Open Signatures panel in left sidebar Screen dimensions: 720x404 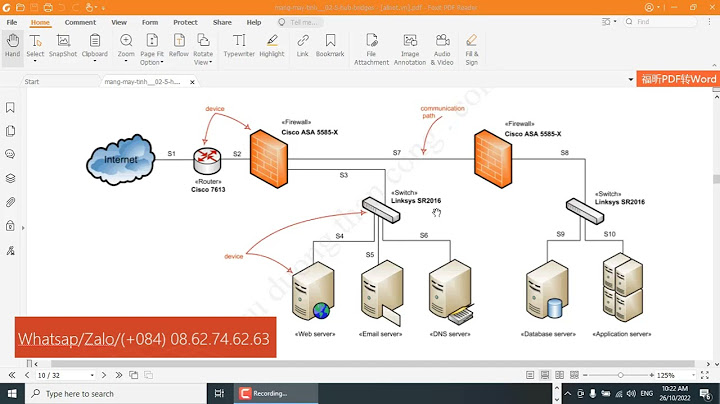(10, 250)
